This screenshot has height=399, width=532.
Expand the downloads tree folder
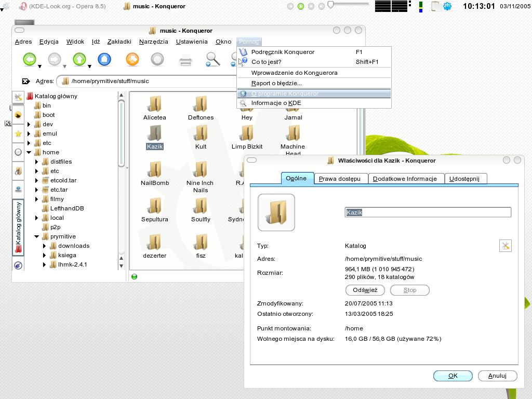tap(45, 246)
